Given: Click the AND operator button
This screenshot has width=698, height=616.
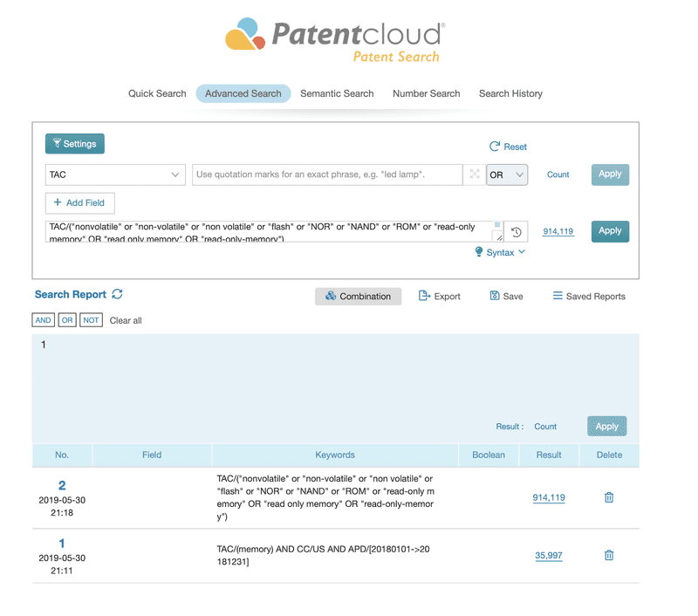Looking at the screenshot, I should (x=43, y=320).
